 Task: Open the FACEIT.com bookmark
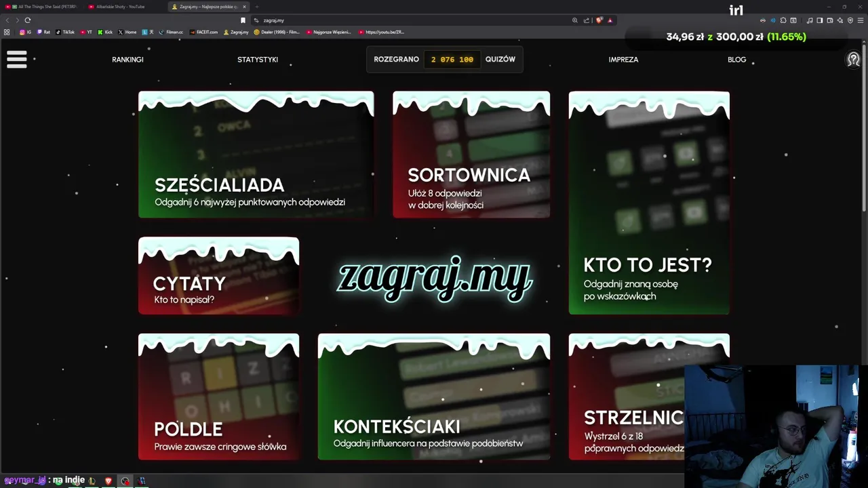pyautogui.click(x=204, y=32)
